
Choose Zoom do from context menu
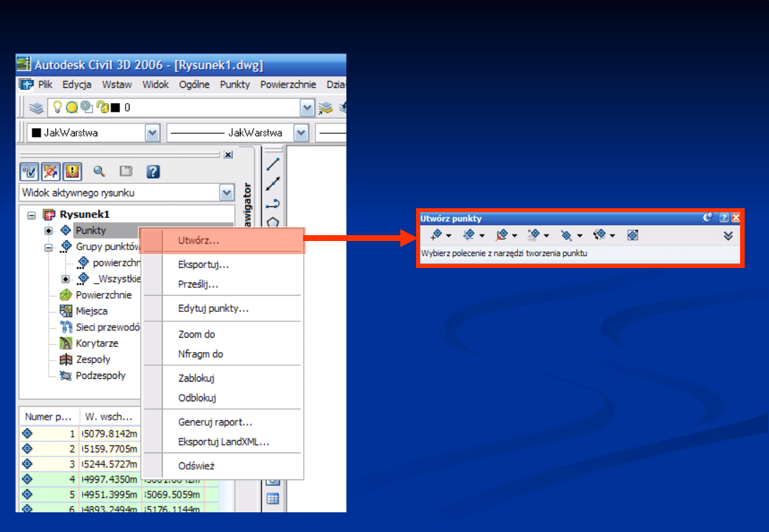coord(223,334)
